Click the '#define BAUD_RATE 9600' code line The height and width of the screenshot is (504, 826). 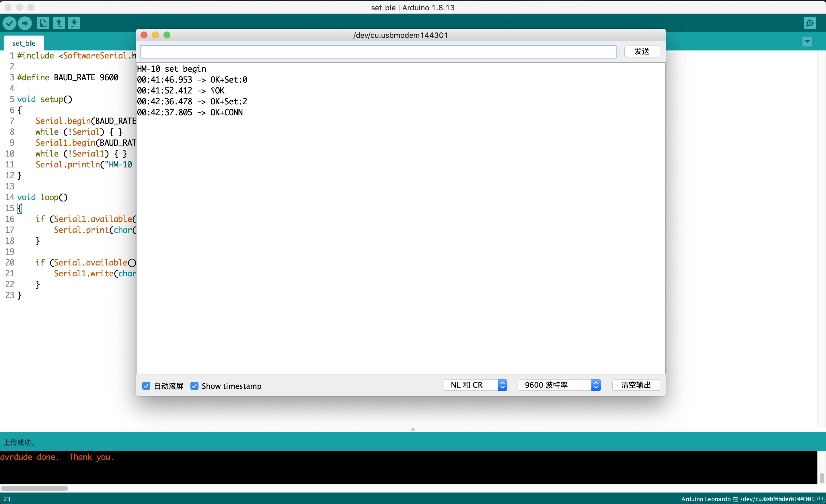[x=68, y=77]
